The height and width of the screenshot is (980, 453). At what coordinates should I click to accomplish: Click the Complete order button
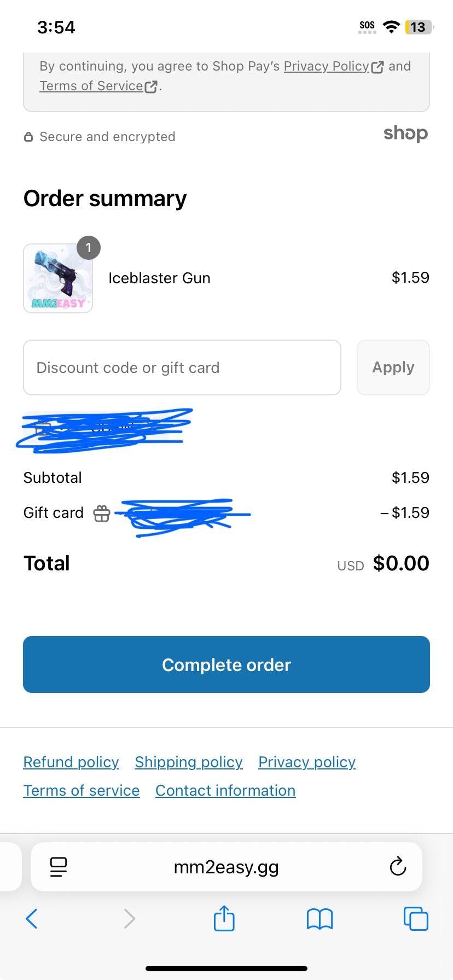(226, 664)
